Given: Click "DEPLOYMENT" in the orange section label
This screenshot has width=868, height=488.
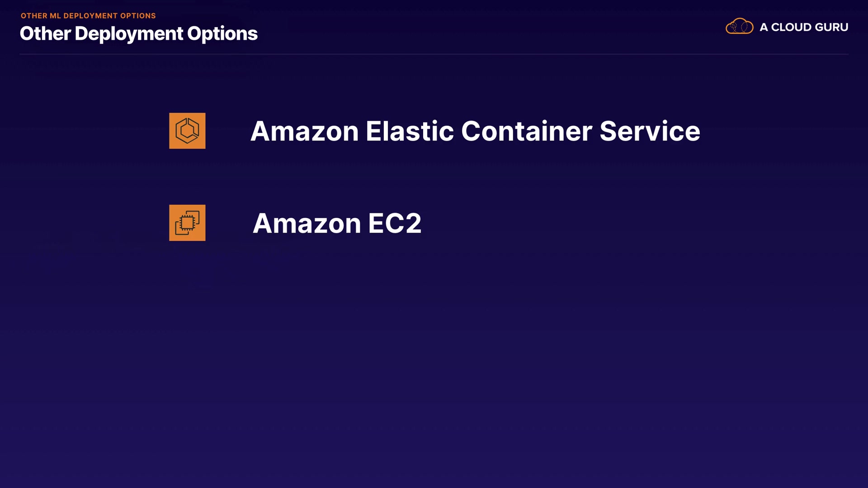Looking at the screenshot, I should point(90,16).
